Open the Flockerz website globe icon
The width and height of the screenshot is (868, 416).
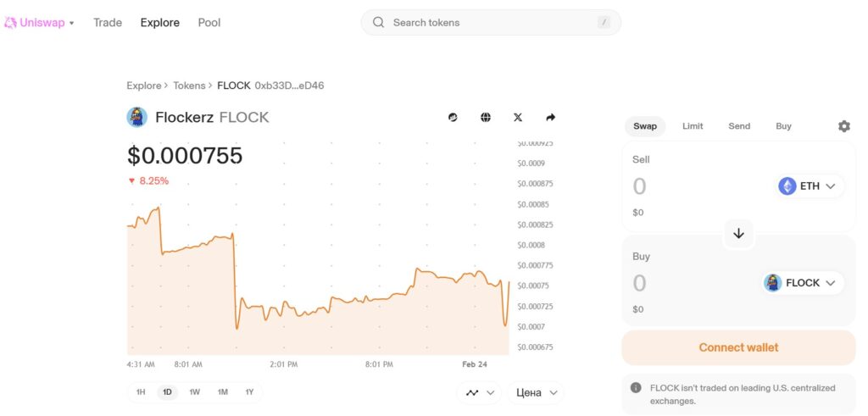click(x=486, y=117)
